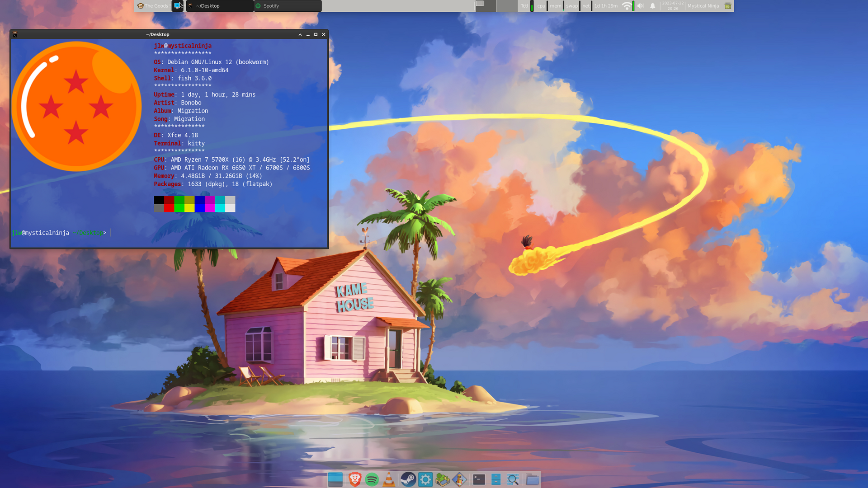The image size is (868, 488).
Task: Open the Brave browser from the dock
Action: [355, 479]
